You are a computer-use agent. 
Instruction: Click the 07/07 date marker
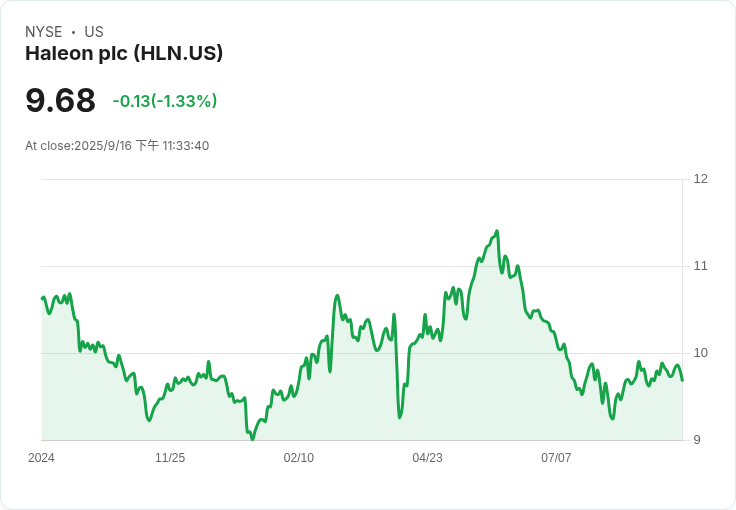[x=556, y=457]
